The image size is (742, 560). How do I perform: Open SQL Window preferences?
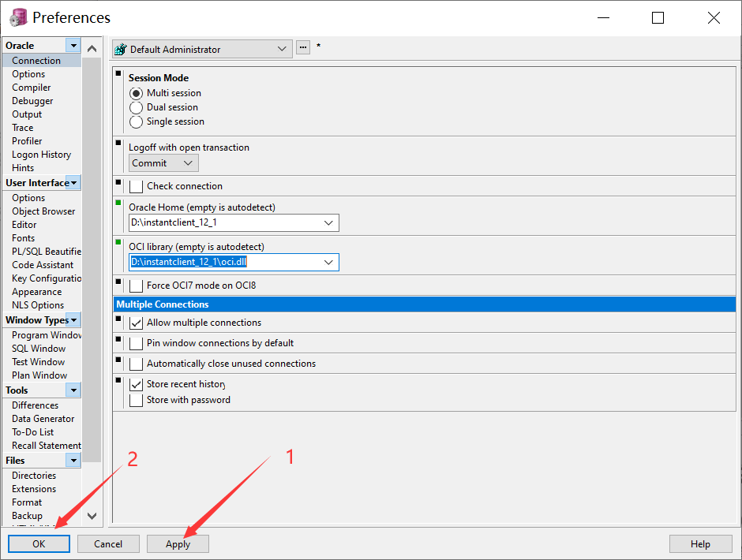[39, 349]
